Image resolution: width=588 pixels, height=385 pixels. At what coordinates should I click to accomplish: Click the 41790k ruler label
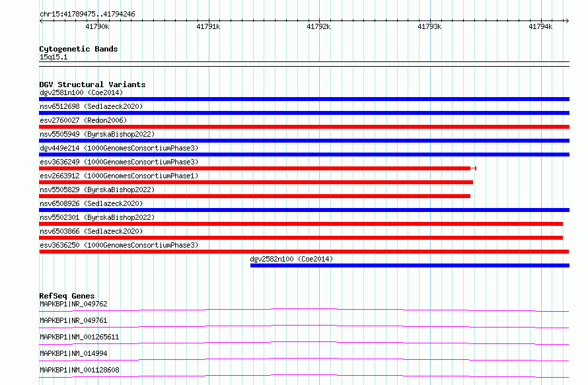(97, 26)
